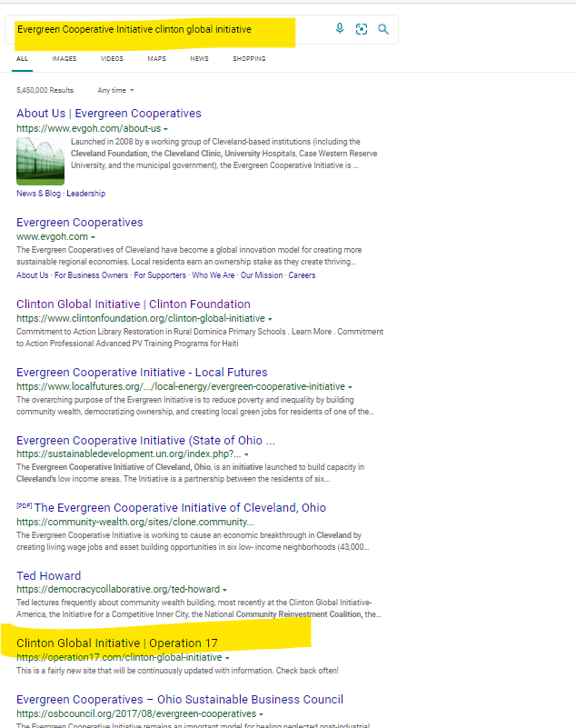Open Clinton Global Initiative | Clinton Foundation result
The image size is (576, 728).
point(134,304)
